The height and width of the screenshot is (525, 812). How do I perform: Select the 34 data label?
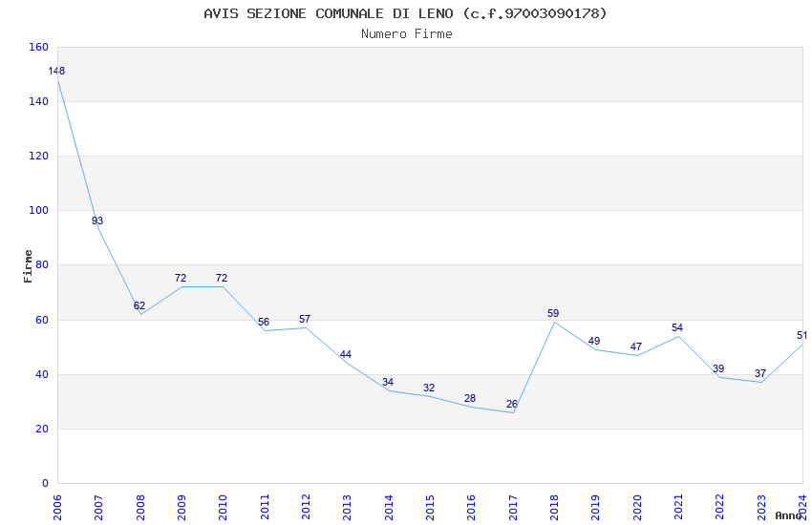[x=388, y=382]
